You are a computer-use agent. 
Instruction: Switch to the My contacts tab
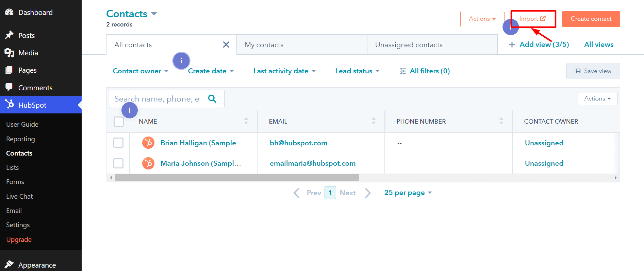pyautogui.click(x=302, y=44)
